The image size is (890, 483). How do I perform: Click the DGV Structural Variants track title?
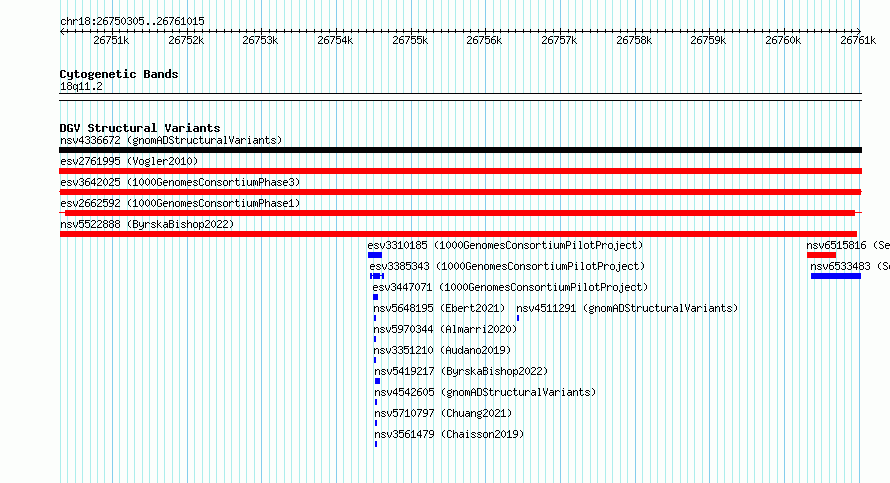140,128
